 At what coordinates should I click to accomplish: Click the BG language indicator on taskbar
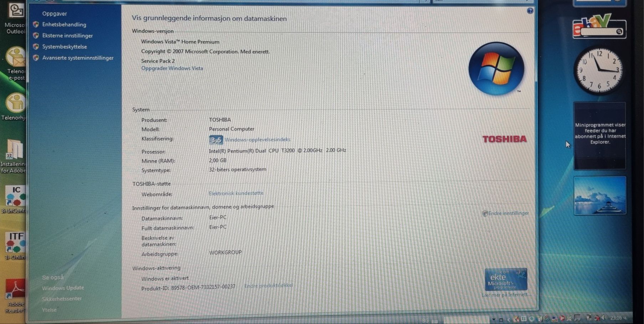click(x=426, y=320)
